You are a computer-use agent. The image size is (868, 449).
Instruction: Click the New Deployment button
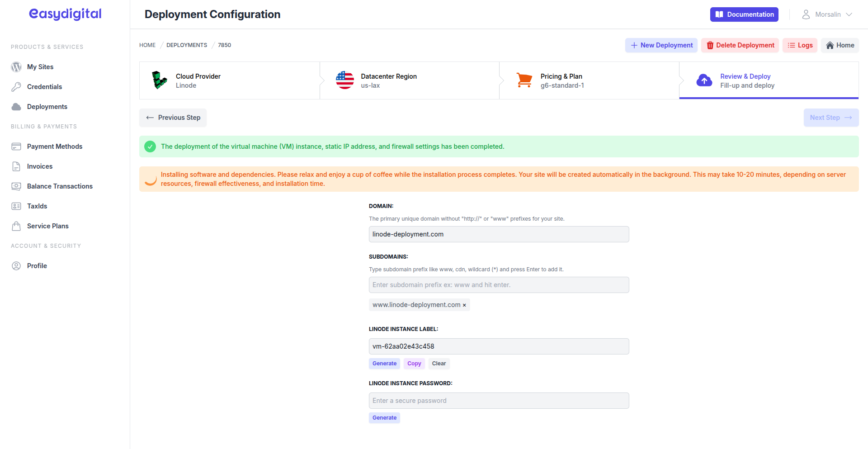click(x=661, y=45)
